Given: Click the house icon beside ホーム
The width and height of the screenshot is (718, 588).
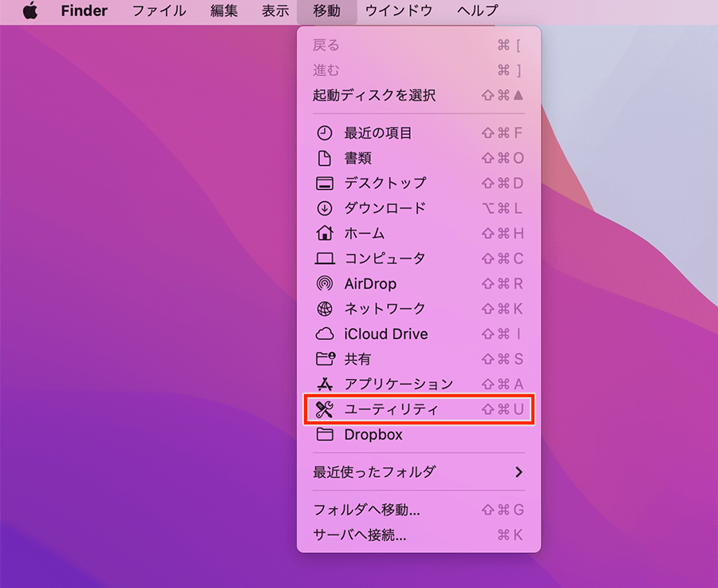Looking at the screenshot, I should click(x=325, y=233).
